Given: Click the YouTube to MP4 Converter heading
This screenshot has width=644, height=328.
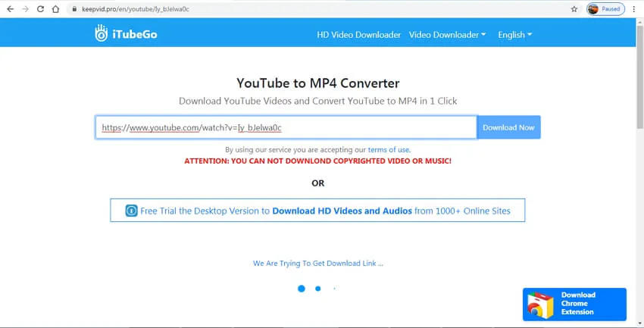Looking at the screenshot, I should [x=318, y=83].
